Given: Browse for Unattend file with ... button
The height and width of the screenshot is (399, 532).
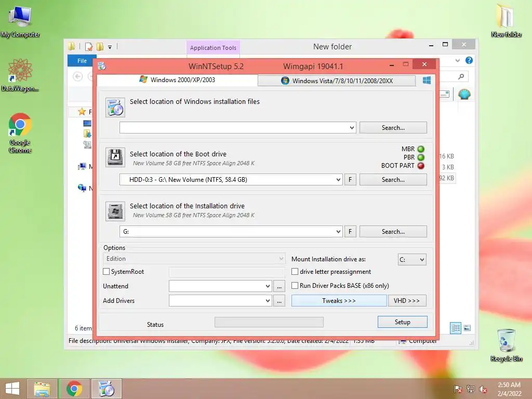Looking at the screenshot, I should click(279, 286).
